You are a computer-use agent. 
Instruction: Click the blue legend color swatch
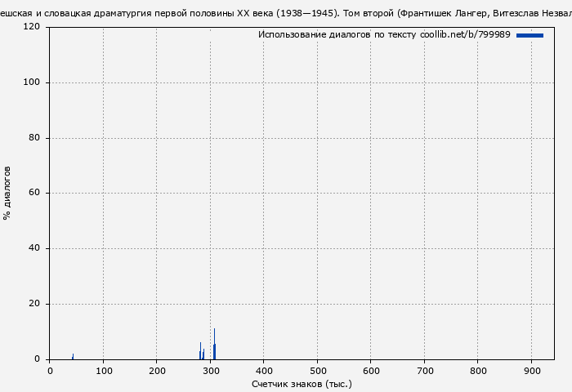point(530,35)
